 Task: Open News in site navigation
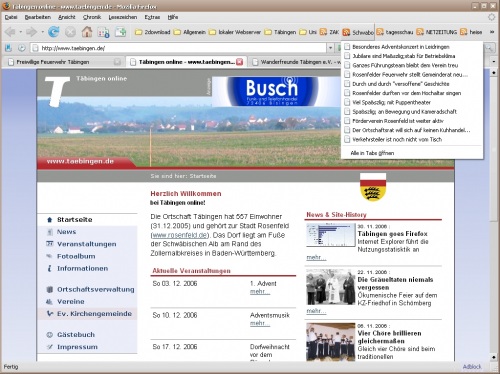66,232
